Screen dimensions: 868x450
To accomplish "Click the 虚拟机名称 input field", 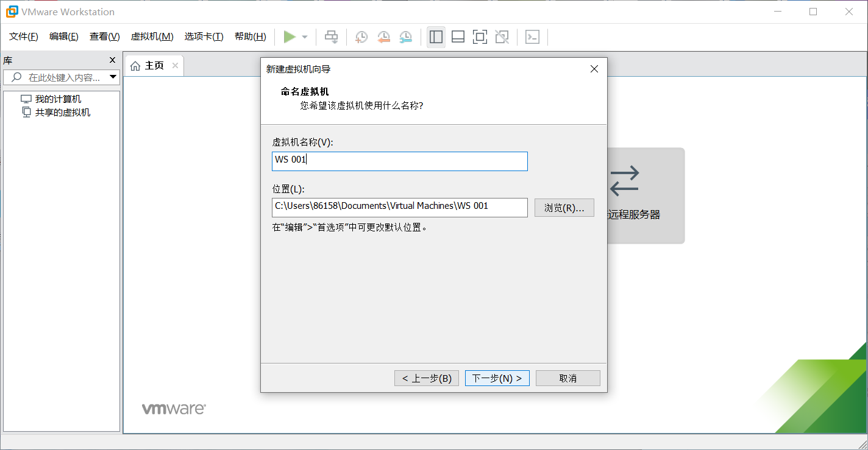I will (x=400, y=161).
